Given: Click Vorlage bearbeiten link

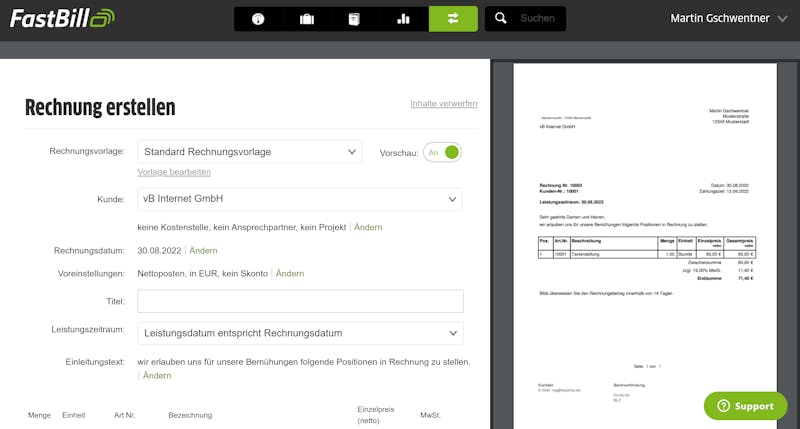Looking at the screenshot, I should click(x=174, y=172).
